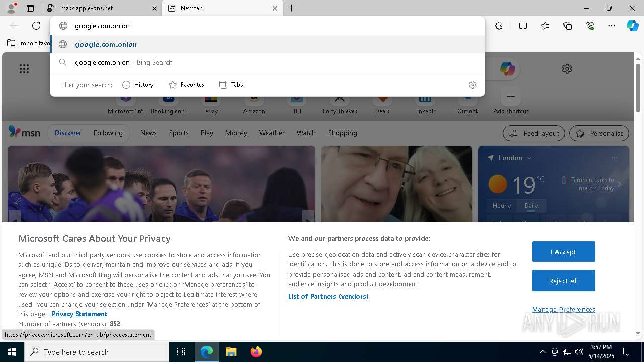Open Browser essentials heart icon
Image resolution: width=644 pixels, height=362 pixels.
tap(590, 26)
